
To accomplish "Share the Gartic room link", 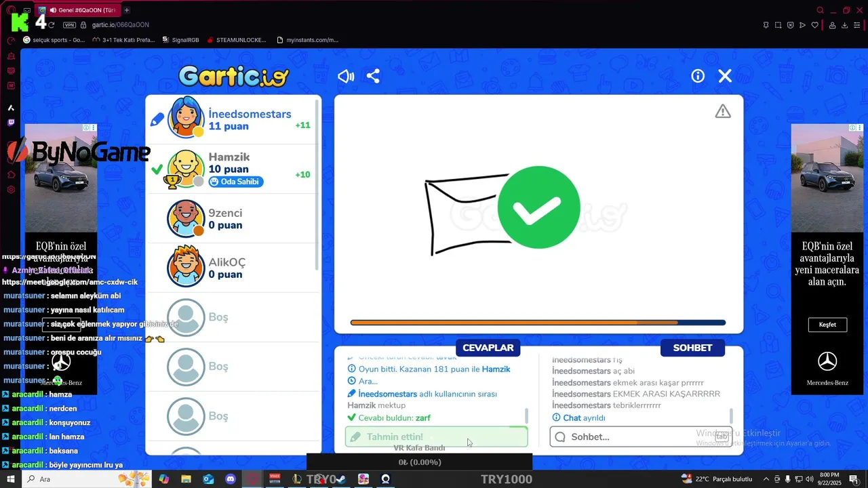I will [x=373, y=76].
